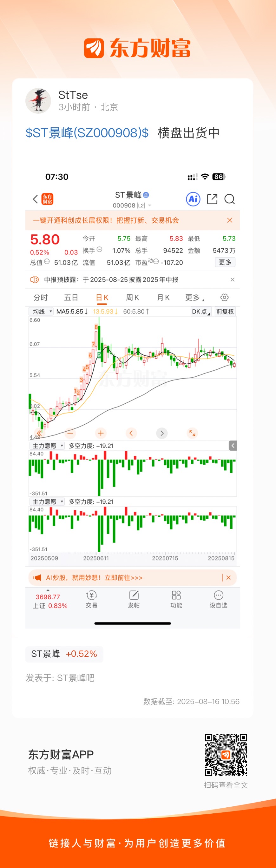
Task: Tap the back arrow in stock header
Action: 35,199
